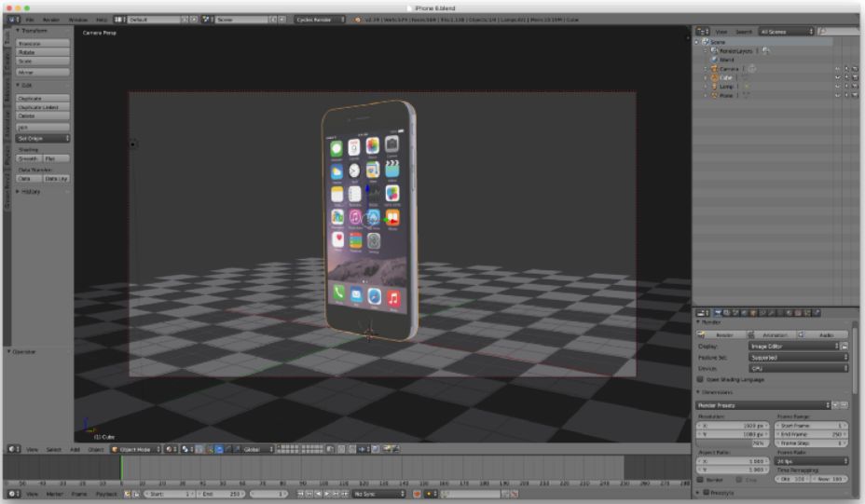Select the RenderLayers item in the outliner
865x504 pixels.
coord(736,50)
